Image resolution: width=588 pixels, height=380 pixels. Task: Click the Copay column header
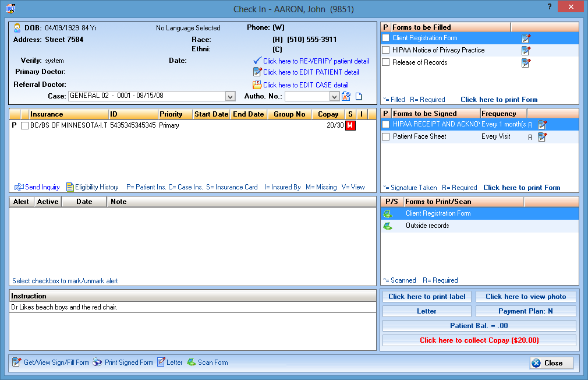328,114
